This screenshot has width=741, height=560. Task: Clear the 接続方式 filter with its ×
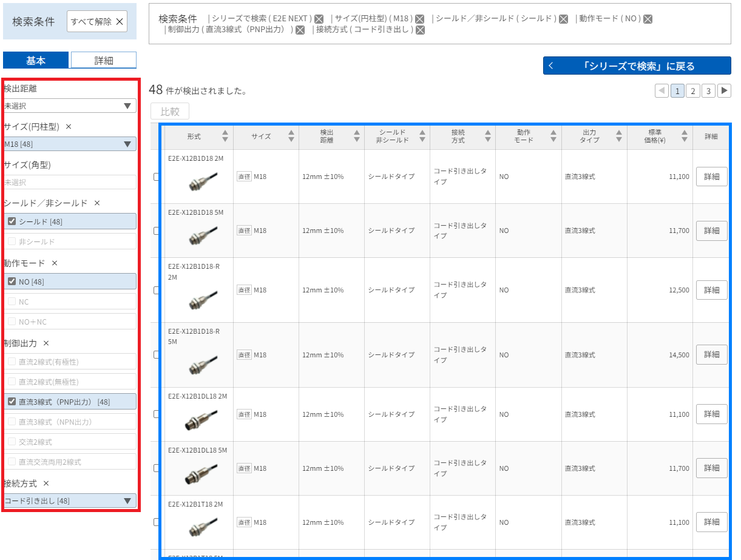pos(46,484)
